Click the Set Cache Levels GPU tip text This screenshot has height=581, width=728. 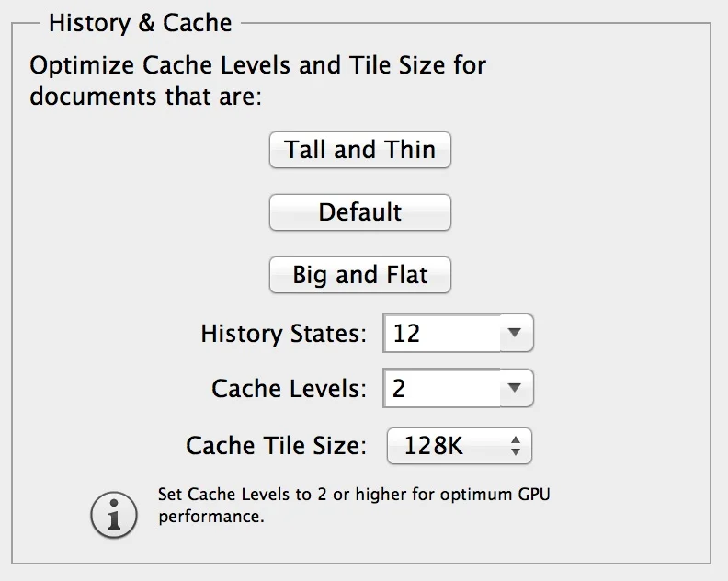click(x=353, y=505)
